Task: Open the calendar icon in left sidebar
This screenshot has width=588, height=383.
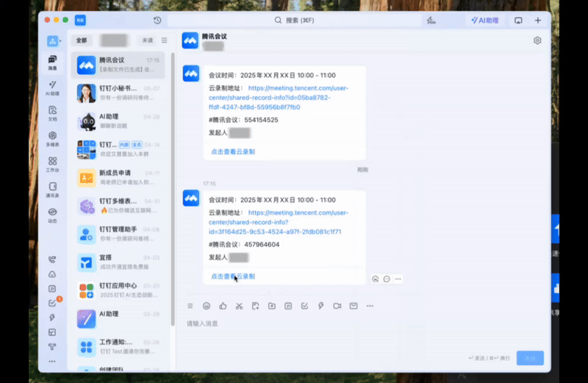Action: [52, 288]
